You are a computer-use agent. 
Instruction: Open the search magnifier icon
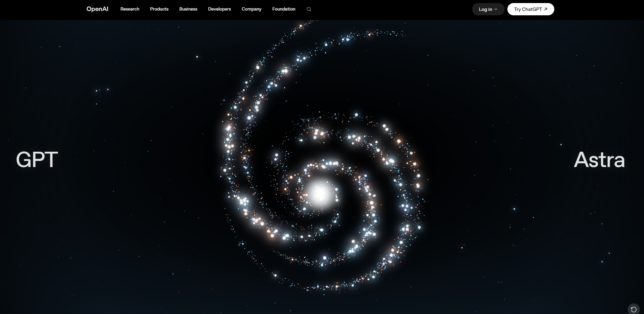point(309,9)
